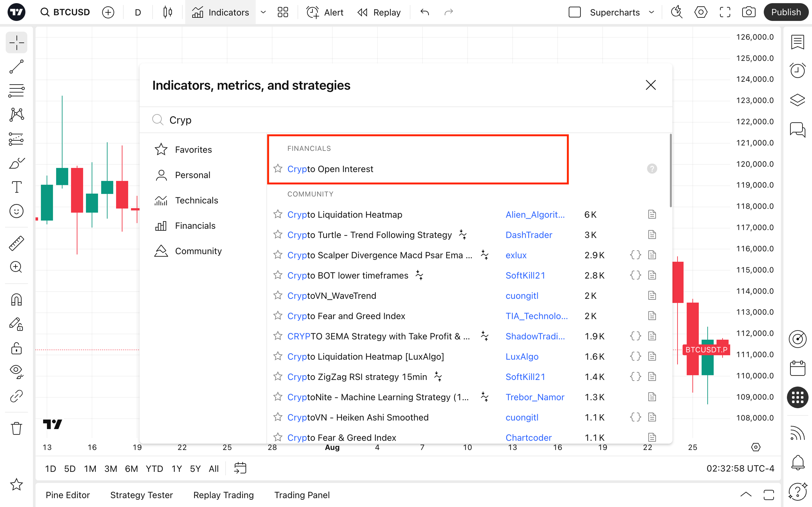812x507 pixels.
Task: Open source code for Crypto BOT lower timeframes
Action: click(x=635, y=275)
